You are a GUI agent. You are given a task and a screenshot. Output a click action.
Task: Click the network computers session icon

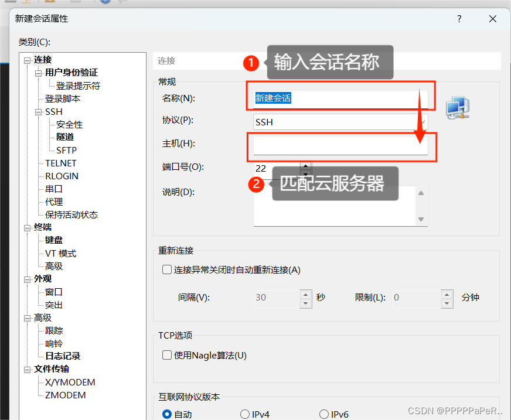pyautogui.click(x=457, y=108)
